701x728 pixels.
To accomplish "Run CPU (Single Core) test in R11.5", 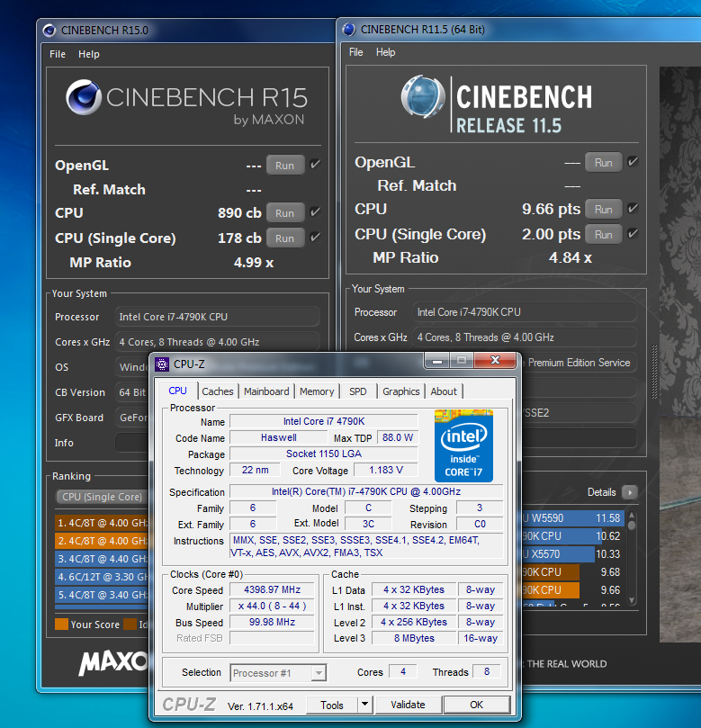I will click(x=604, y=235).
